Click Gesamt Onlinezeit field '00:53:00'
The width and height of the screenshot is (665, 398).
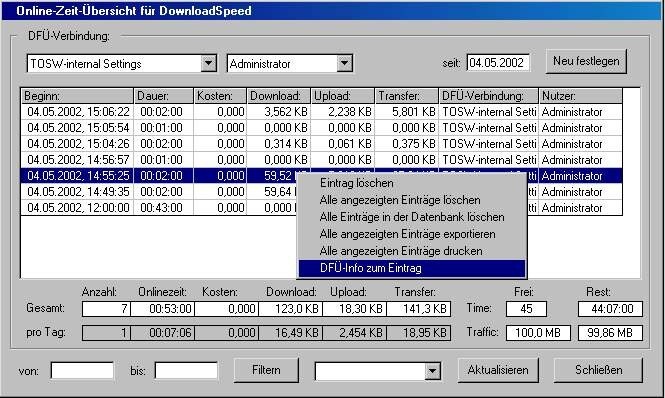162,308
